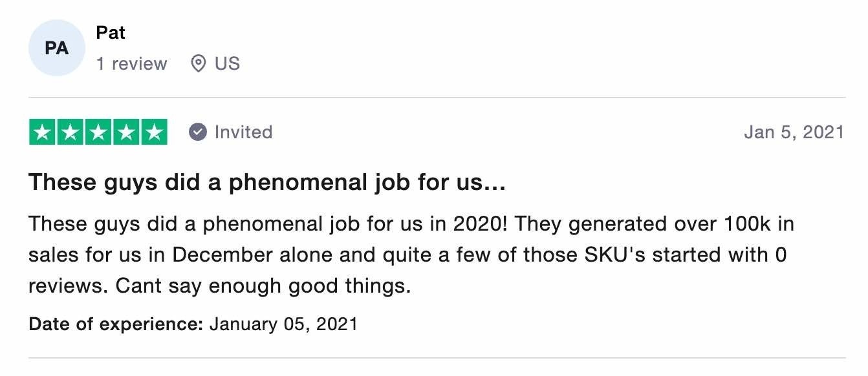Image resolution: width=868 pixels, height=376 pixels.
Task: Open the '1 review' count link
Action: (x=132, y=63)
